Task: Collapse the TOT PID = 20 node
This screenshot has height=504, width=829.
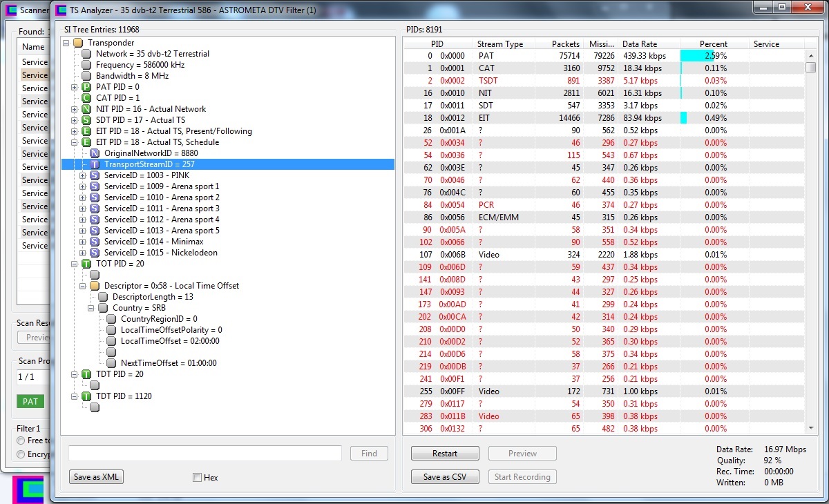Action: tap(75, 264)
